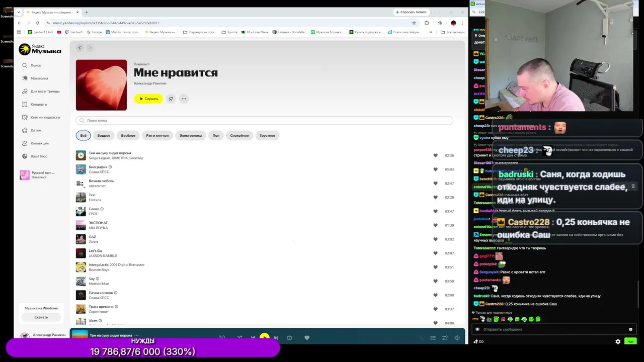This screenshot has height=362, width=644.
Task: Navigate back with the playlist back arrow
Action: coord(79,48)
